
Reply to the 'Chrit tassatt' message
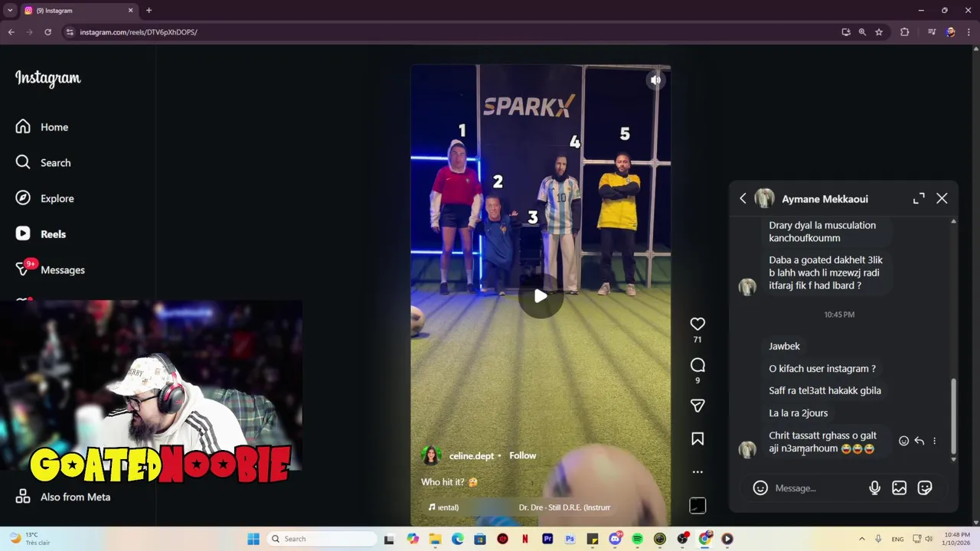919,442
